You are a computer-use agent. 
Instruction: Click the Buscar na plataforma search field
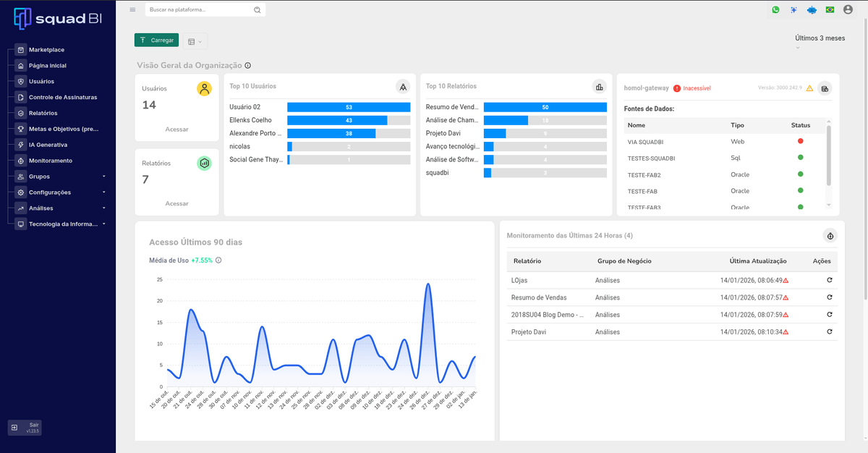pos(199,10)
